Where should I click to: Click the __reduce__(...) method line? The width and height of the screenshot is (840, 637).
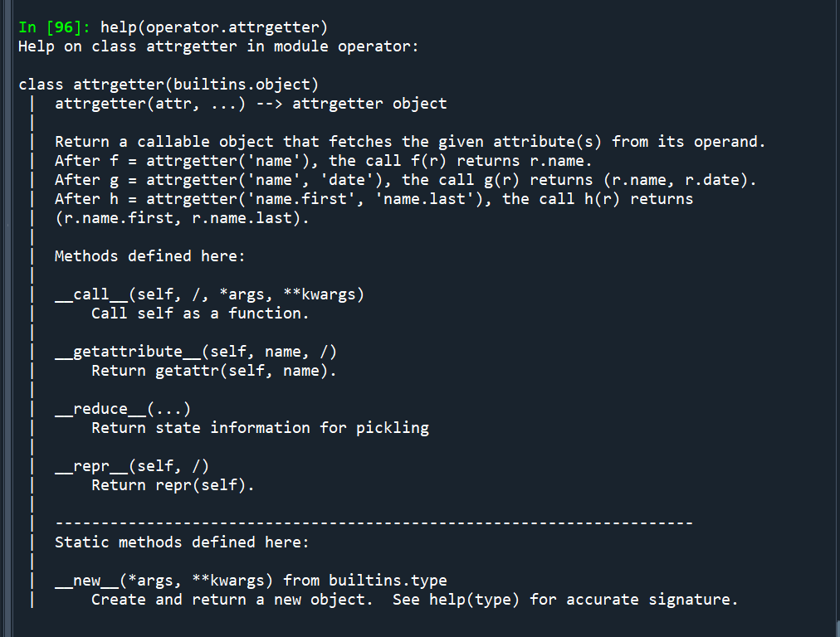[x=123, y=409]
